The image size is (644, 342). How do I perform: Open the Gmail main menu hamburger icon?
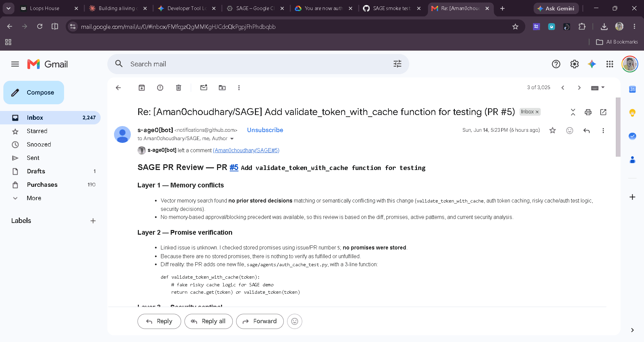click(15, 64)
